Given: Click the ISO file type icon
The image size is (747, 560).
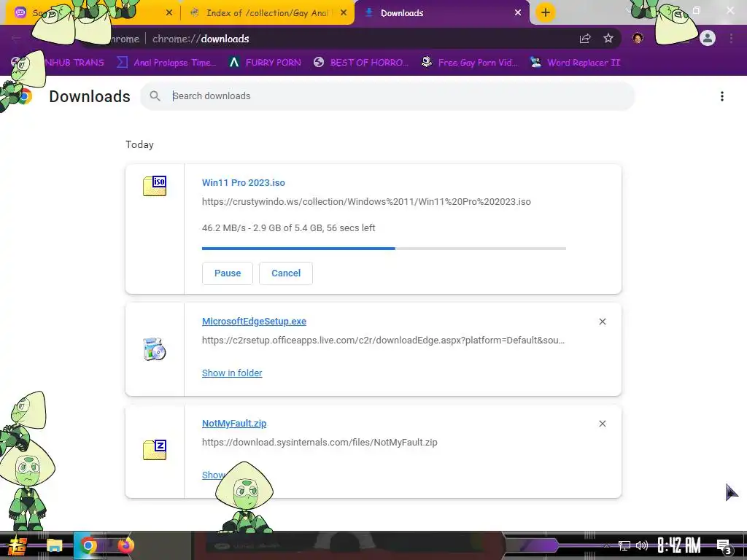Looking at the screenshot, I should point(155,186).
